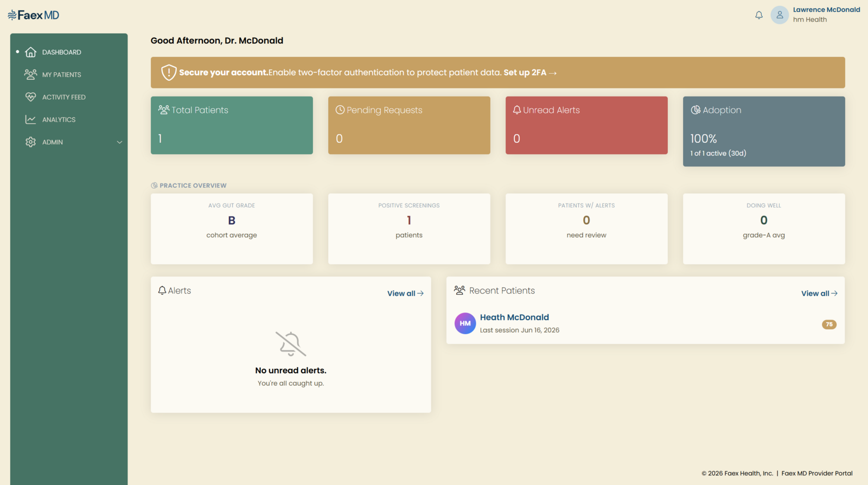The width and height of the screenshot is (868, 485).
Task: Click the Dashboard home icon
Action: 31,52
